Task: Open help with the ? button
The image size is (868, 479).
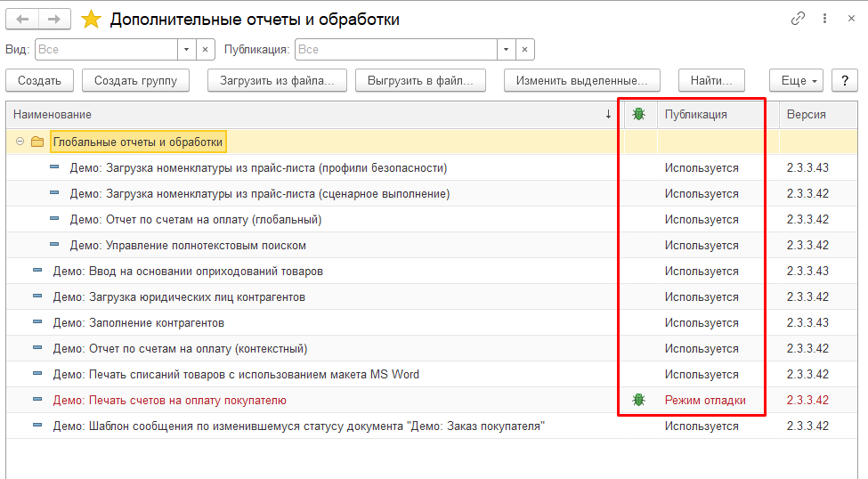Action: click(845, 80)
